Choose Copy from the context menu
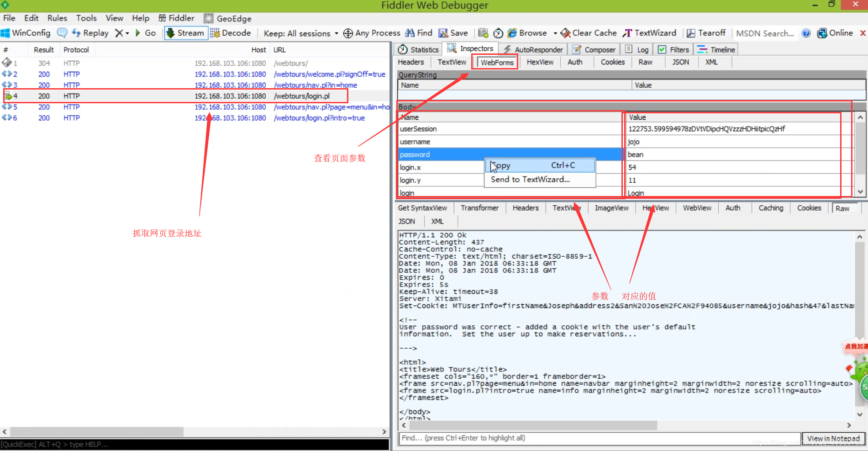 [540, 165]
